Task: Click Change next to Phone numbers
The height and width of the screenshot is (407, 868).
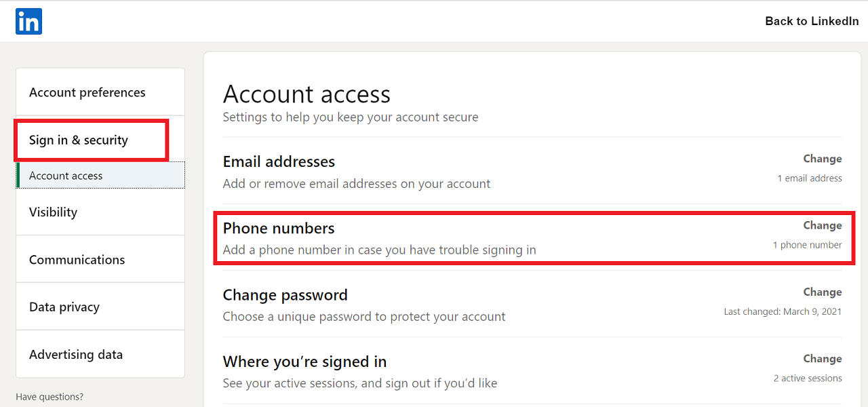Action: (822, 225)
